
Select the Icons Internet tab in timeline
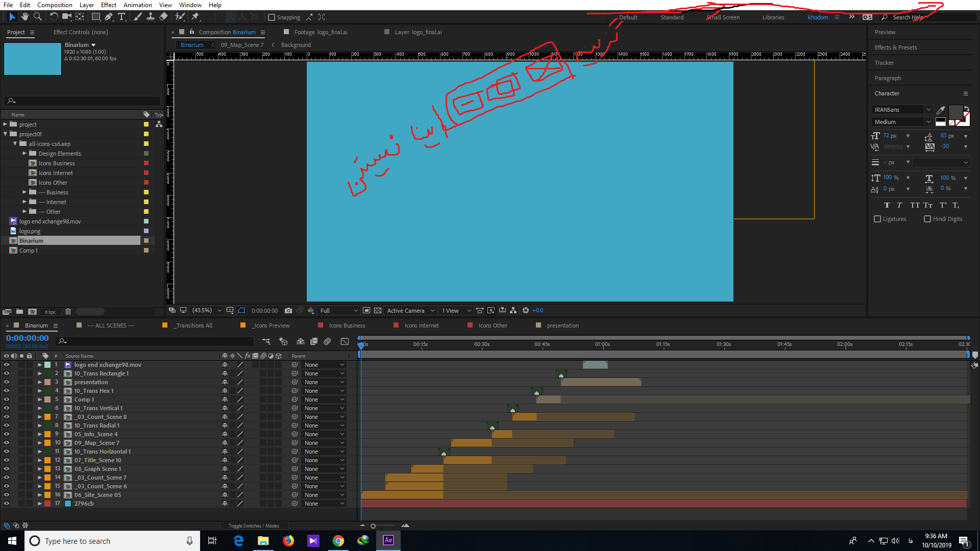(x=421, y=325)
